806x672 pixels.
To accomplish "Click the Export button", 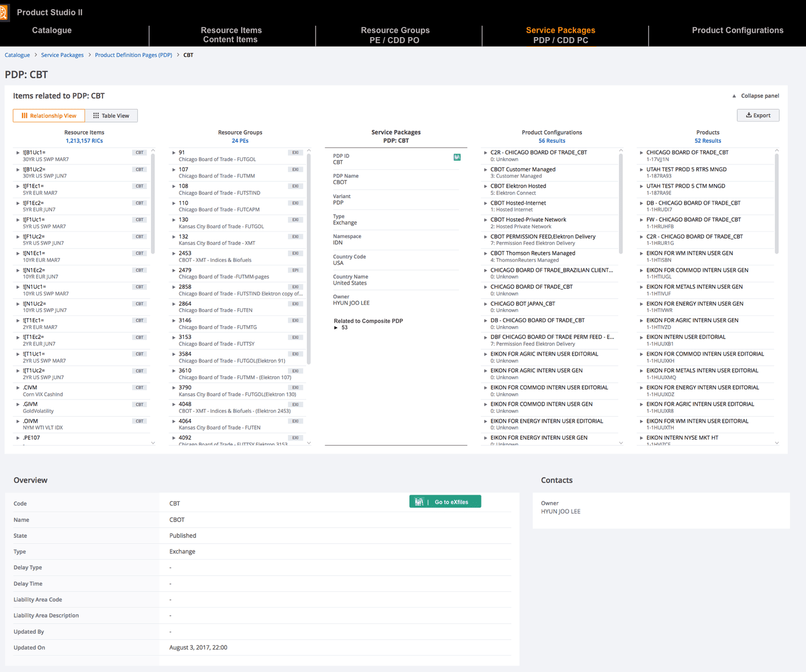I will pyautogui.click(x=758, y=115).
